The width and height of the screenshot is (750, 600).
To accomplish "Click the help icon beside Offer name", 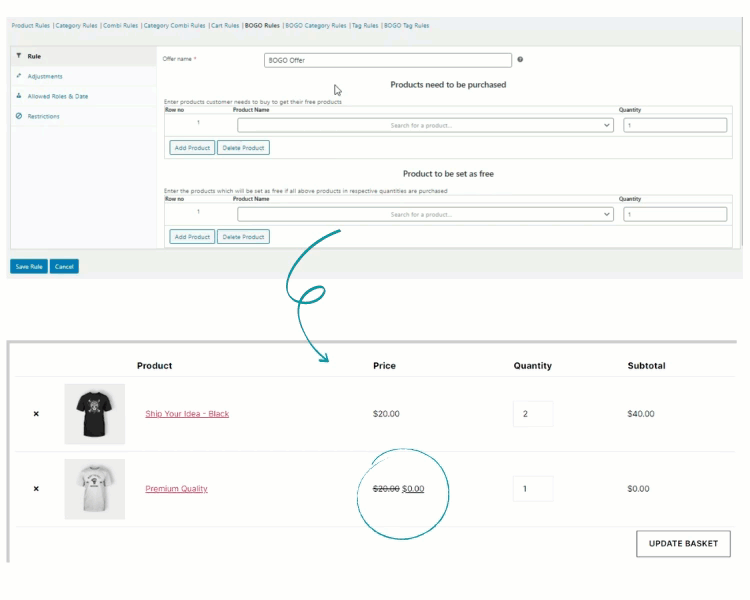I will pos(520,59).
